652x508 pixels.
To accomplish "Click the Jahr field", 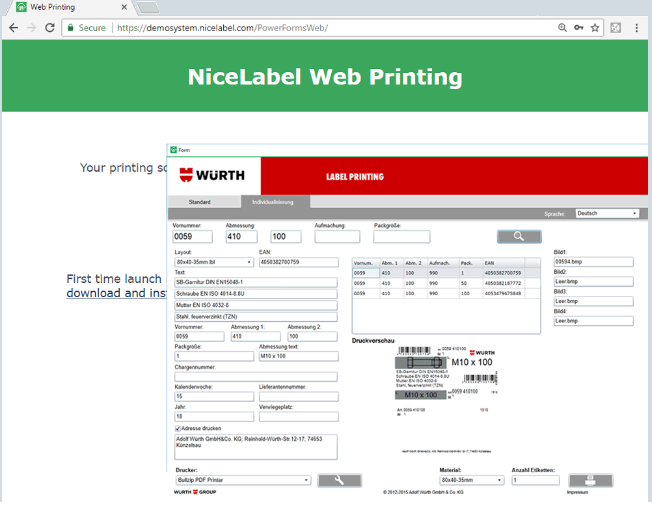I will 214,417.
